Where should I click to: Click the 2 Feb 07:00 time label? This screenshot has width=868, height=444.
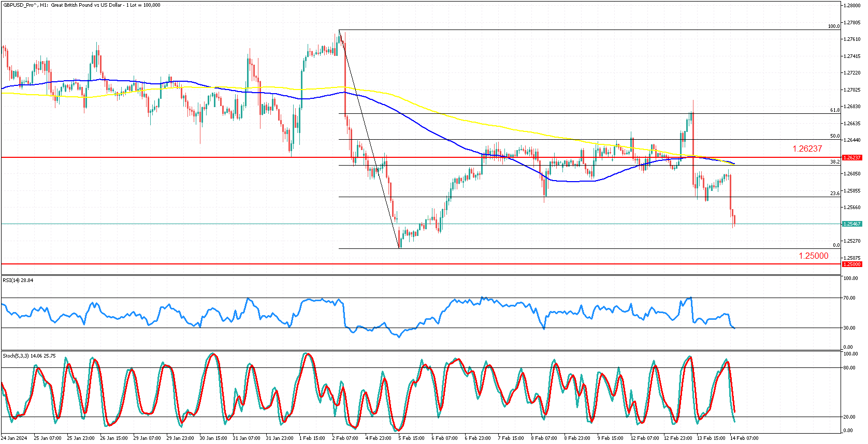[x=345, y=438]
